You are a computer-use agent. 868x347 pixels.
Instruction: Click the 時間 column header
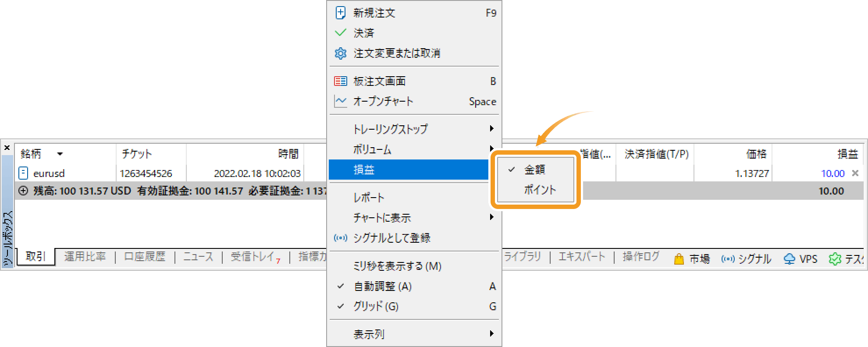[x=245, y=154]
